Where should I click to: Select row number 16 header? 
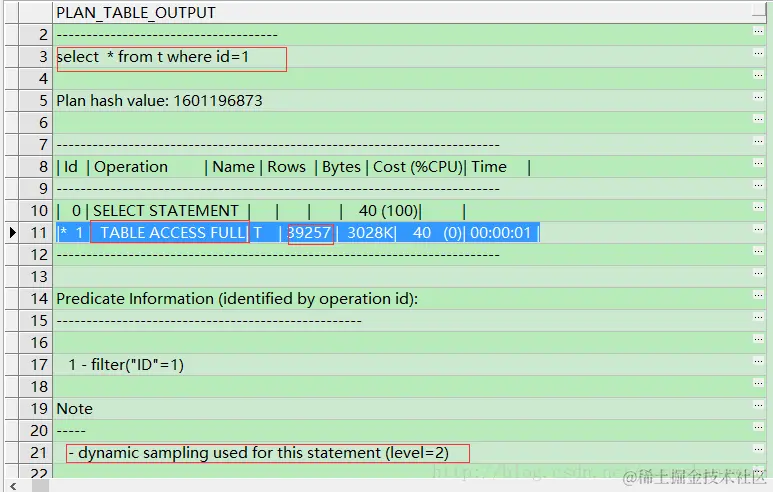coord(35,343)
